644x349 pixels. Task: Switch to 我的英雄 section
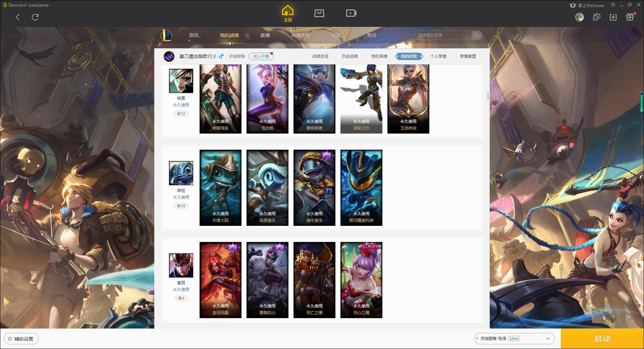click(x=379, y=56)
